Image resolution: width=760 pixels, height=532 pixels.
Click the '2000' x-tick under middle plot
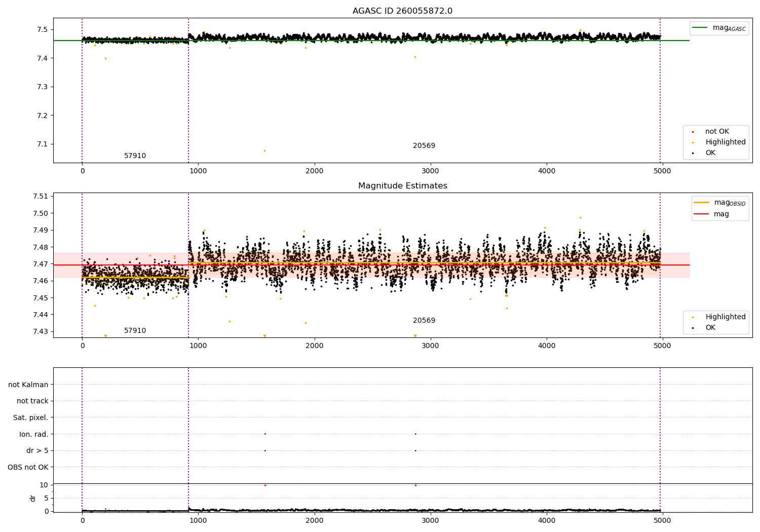(315, 346)
